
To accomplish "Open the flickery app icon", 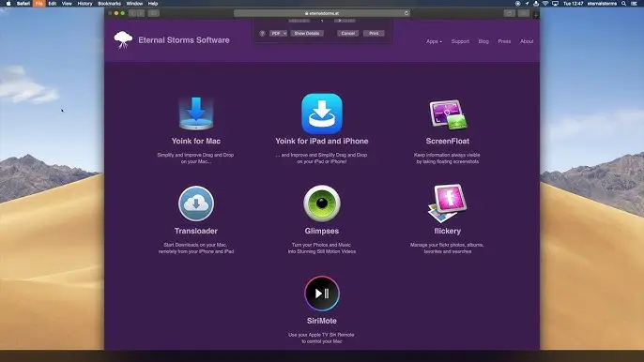I will coord(447,204).
